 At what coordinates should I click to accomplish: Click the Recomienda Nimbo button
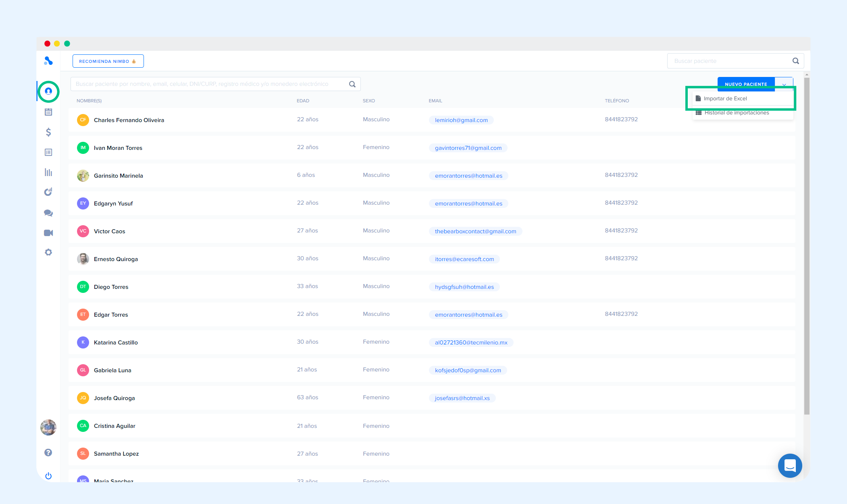point(108,61)
